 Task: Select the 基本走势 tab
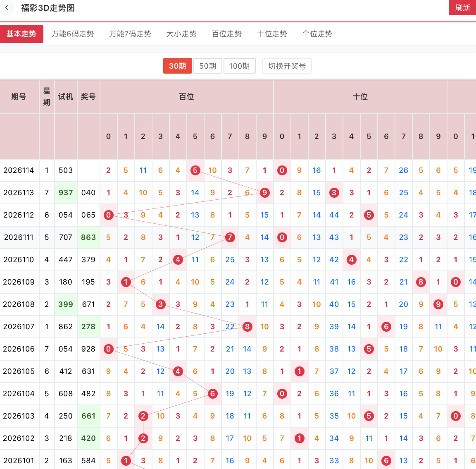21,34
